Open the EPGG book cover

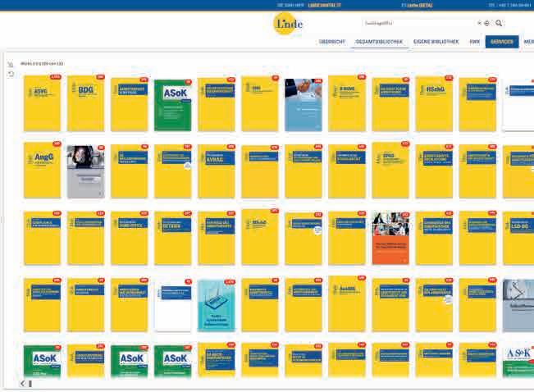pyautogui.click(x=390, y=171)
